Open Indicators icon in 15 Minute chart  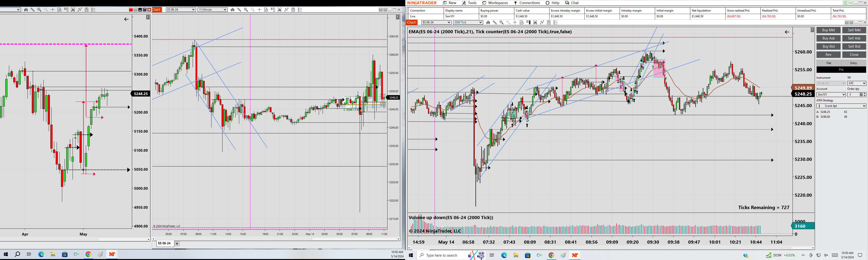[286, 10]
